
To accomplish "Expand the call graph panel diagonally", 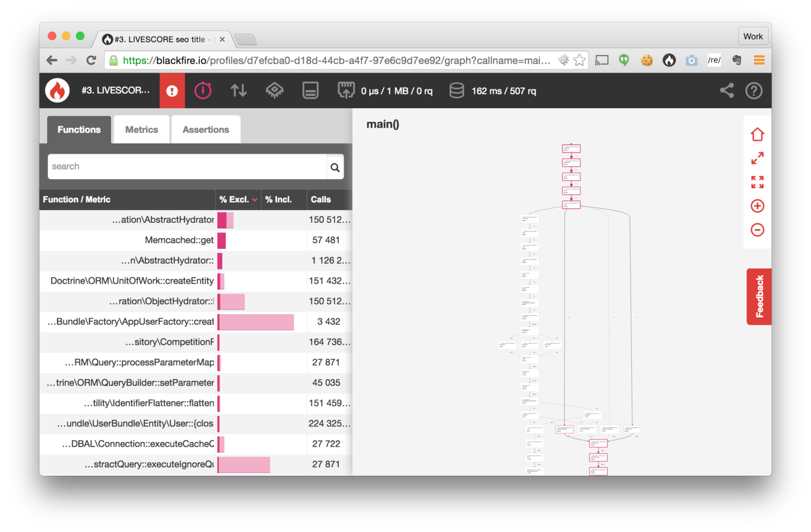I will click(x=757, y=158).
